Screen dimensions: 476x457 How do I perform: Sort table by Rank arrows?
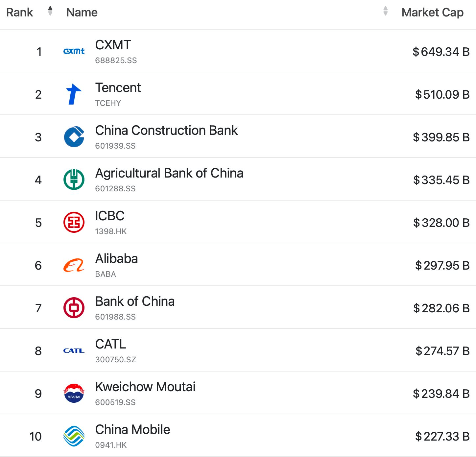pos(50,11)
